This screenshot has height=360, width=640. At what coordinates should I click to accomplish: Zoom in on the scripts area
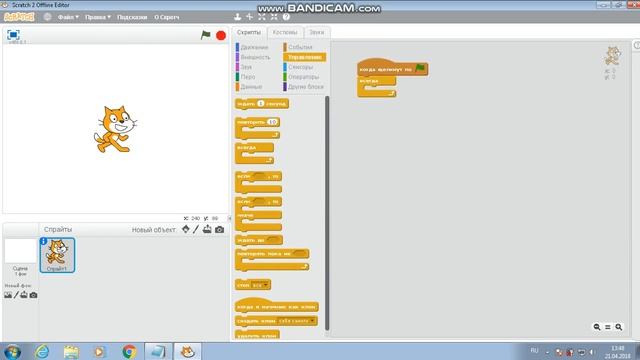[x=619, y=327]
